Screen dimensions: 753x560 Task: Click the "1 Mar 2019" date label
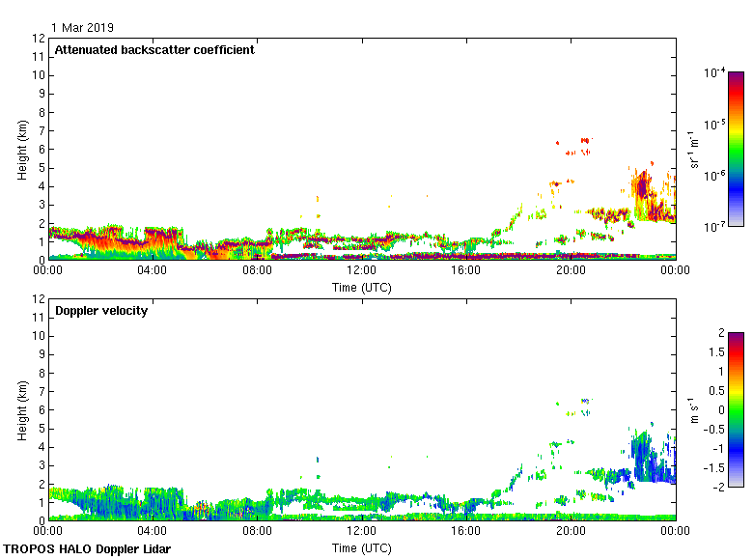pos(82,28)
